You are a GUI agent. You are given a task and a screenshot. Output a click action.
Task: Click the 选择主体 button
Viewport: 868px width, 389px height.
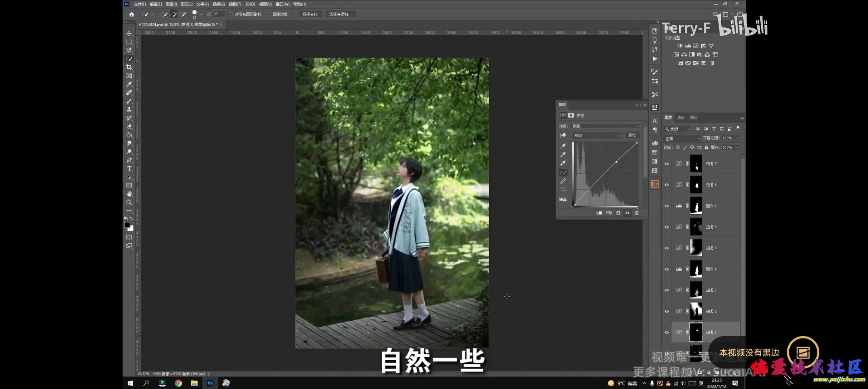[x=310, y=14]
